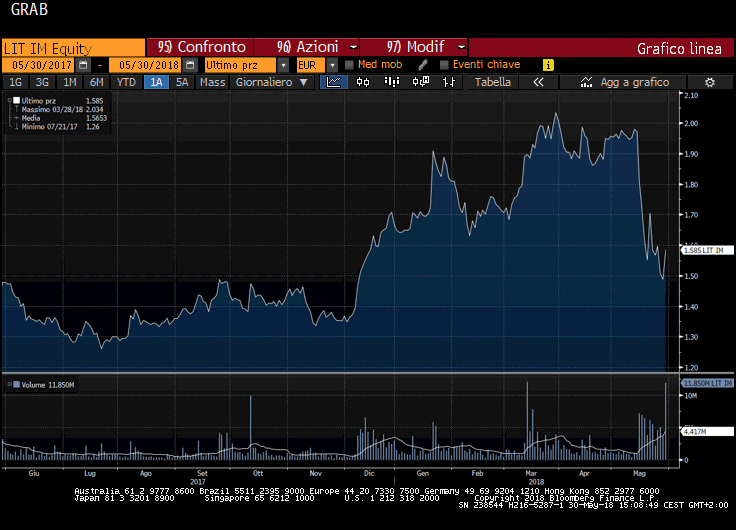Enable the Med mob checkbox

[x=349, y=64]
